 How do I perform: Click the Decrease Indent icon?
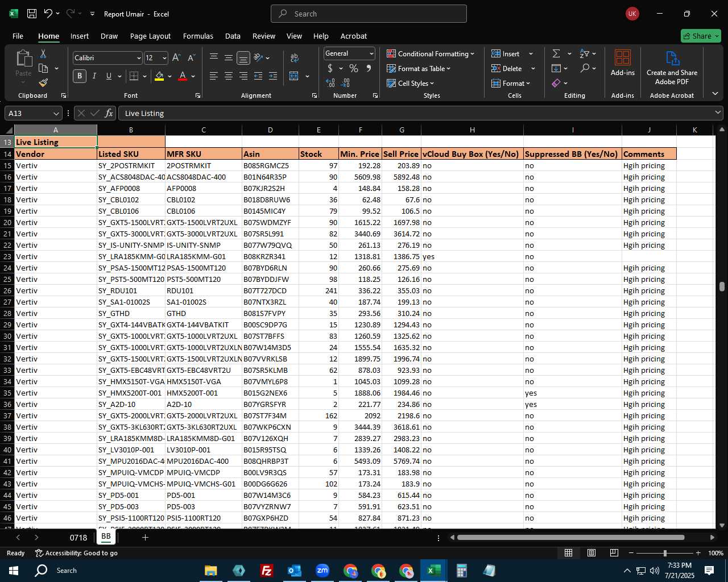(258, 76)
